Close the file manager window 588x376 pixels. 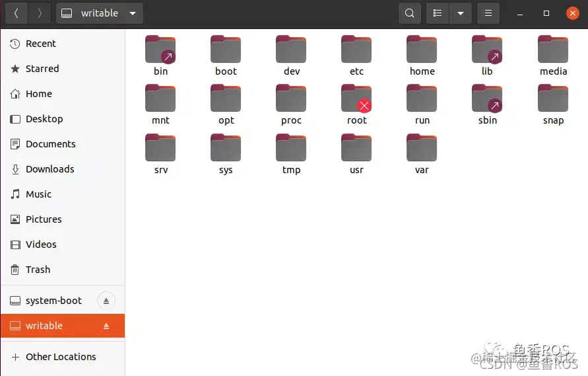[573, 13]
